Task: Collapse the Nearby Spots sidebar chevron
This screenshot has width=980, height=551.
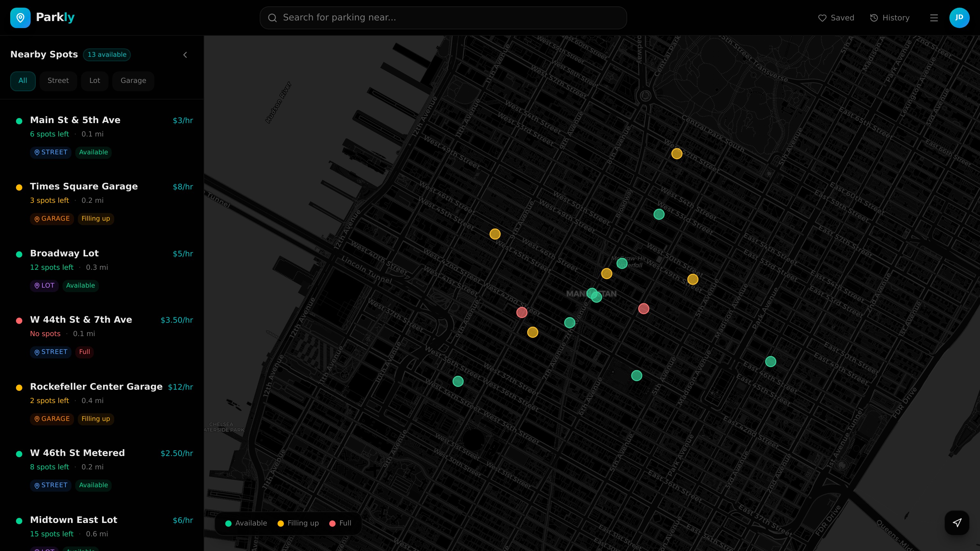Action: tap(185, 55)
